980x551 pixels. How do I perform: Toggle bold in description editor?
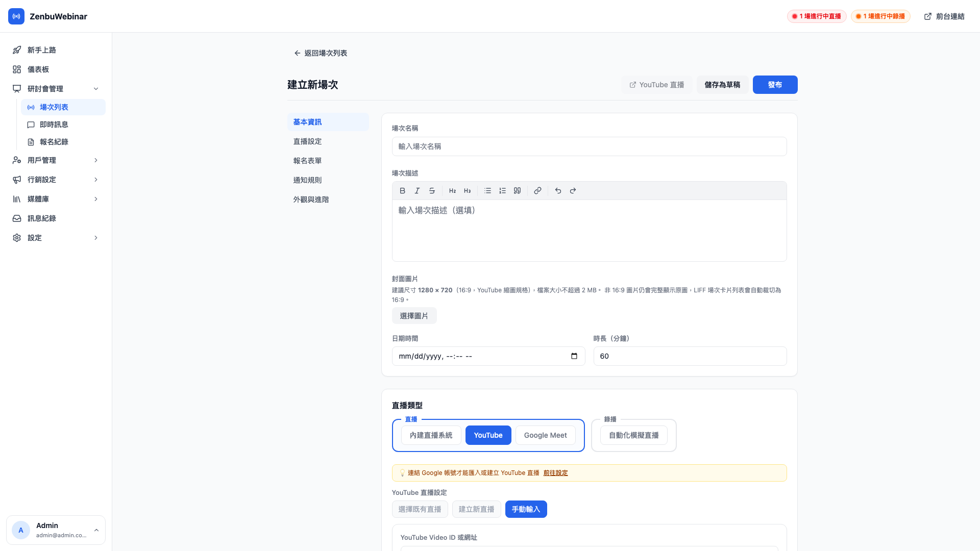pyautogui.click(x=402, y=191)
